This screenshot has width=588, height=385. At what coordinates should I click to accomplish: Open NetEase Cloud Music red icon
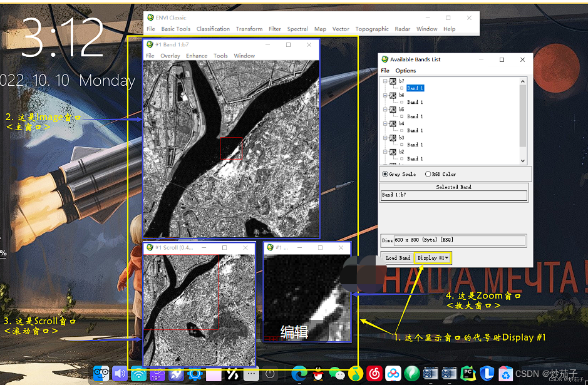pos(374,374)
